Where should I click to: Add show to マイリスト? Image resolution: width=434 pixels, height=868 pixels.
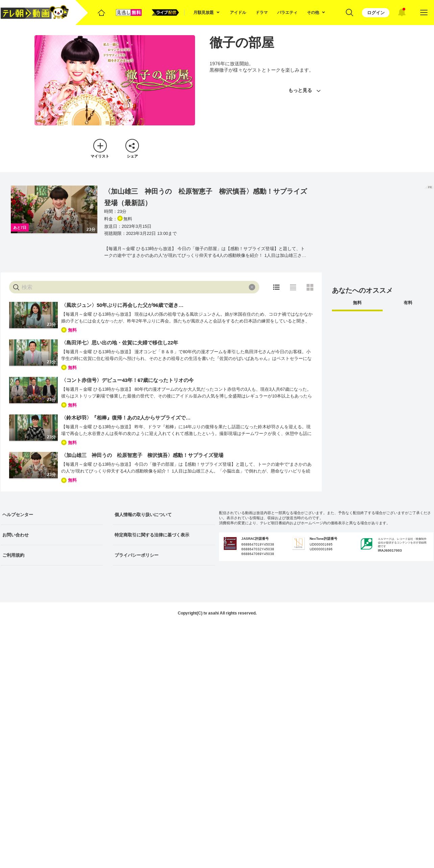100,149
